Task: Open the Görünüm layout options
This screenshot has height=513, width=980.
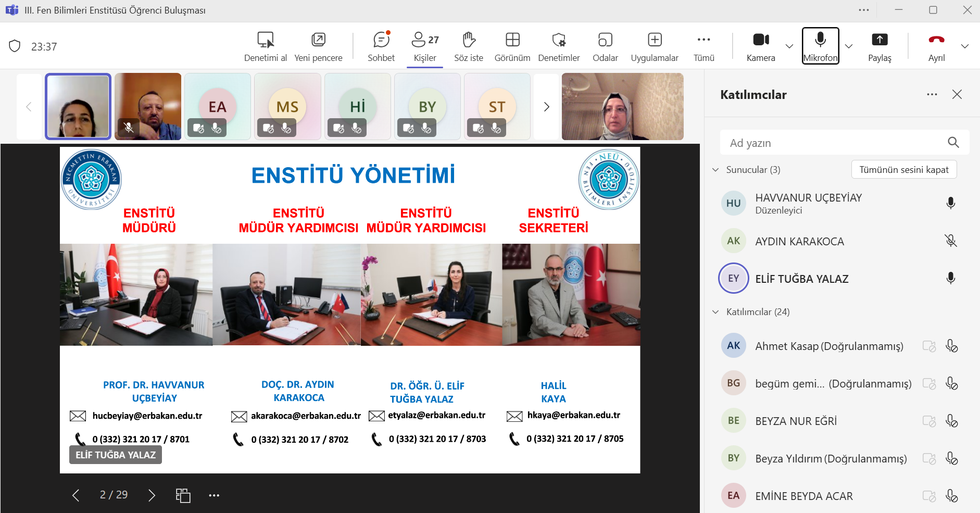Action: 512,46
